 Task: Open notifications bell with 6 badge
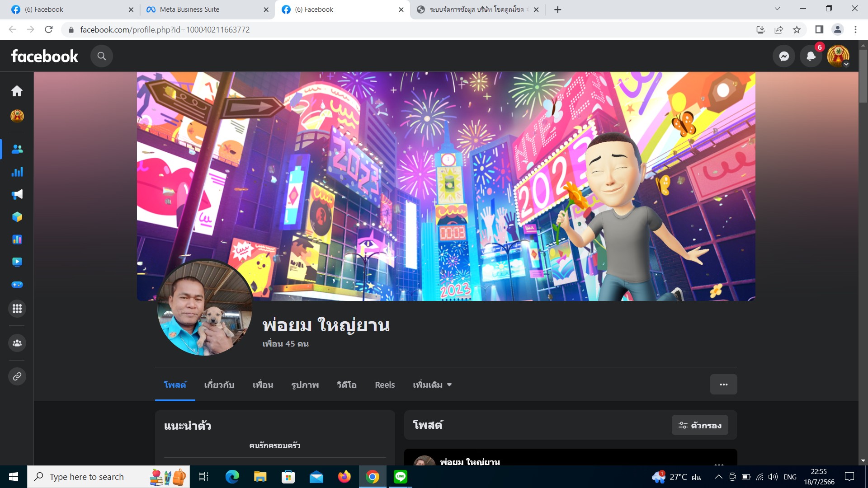pos(811,56)
